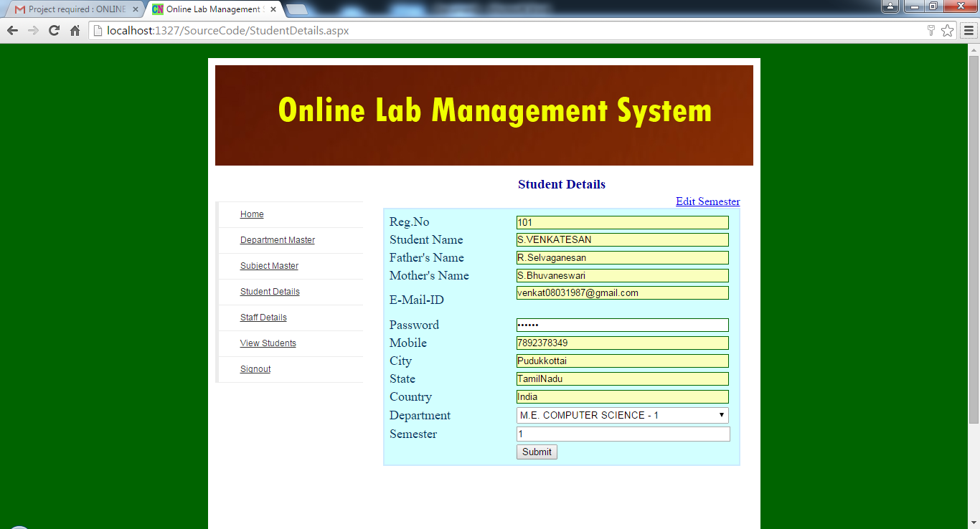
Task: Close the Gmail Project required tab
Action: 135,9
